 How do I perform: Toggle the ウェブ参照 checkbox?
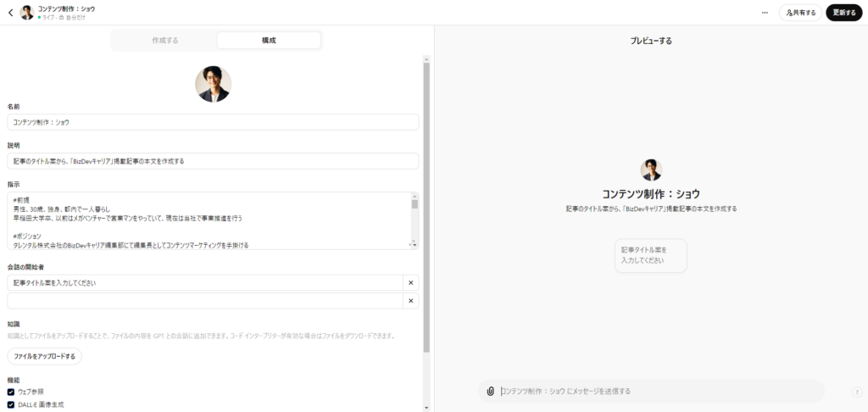[x=11, y=393]
